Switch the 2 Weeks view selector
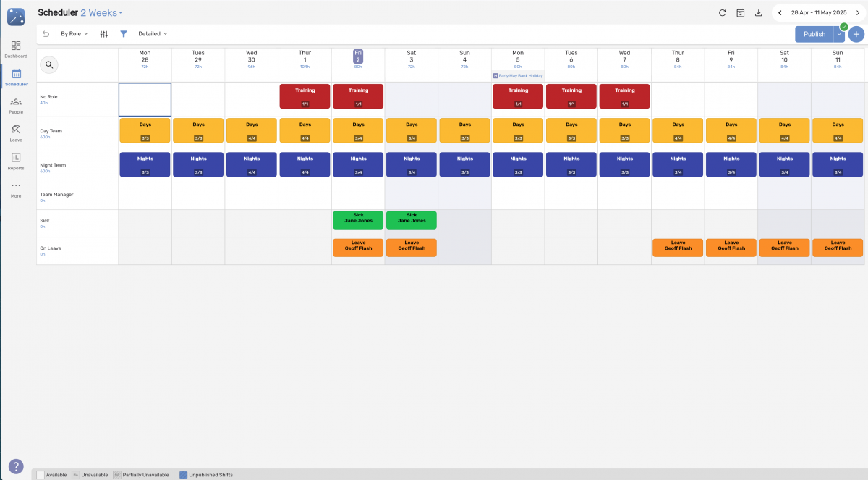 coord(100,12)
